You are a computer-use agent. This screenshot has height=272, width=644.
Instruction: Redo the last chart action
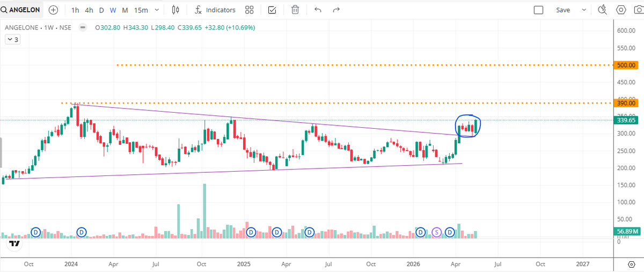pyautogui.click(x=336, y=10)
